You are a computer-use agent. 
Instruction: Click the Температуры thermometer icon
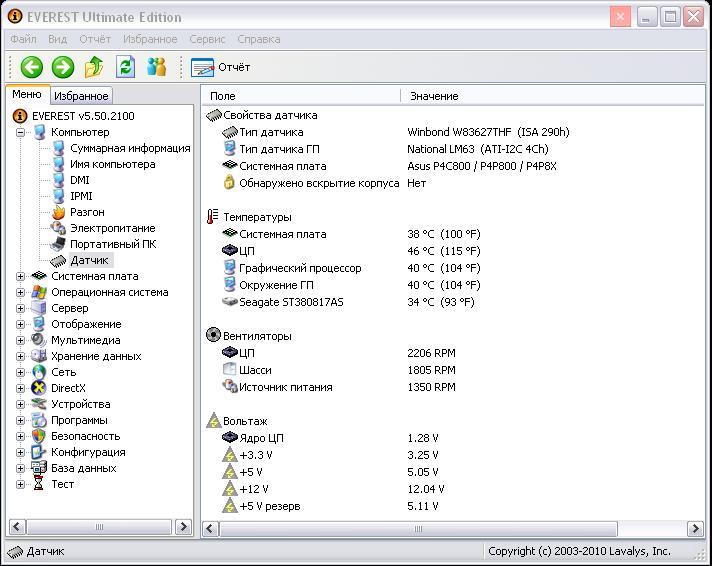[212, 217]
